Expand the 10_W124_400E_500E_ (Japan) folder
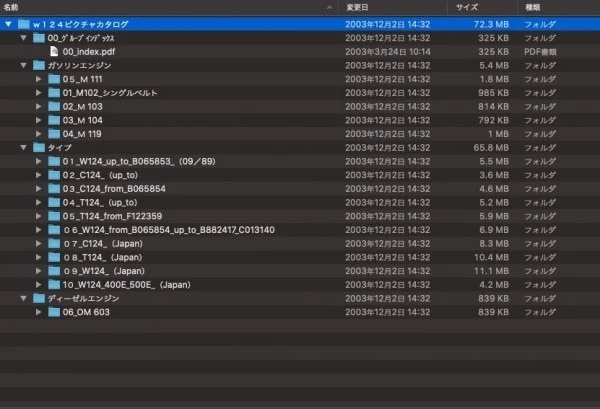The image size is (600, 409). (38, 284)
